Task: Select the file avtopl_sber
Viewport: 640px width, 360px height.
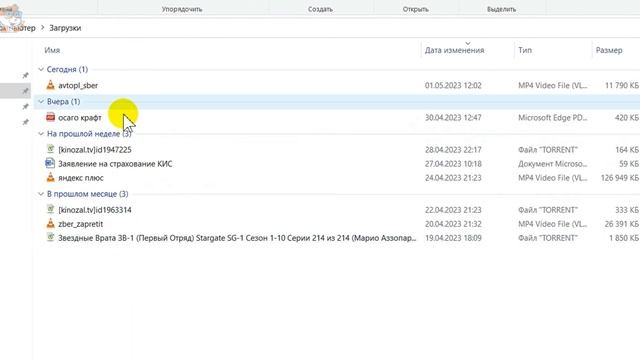Action: 78,85
